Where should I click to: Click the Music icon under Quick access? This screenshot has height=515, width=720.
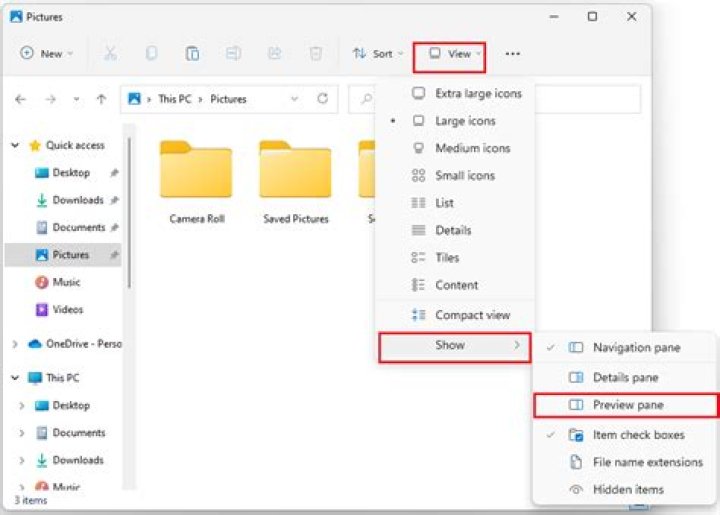pos(42,282)
